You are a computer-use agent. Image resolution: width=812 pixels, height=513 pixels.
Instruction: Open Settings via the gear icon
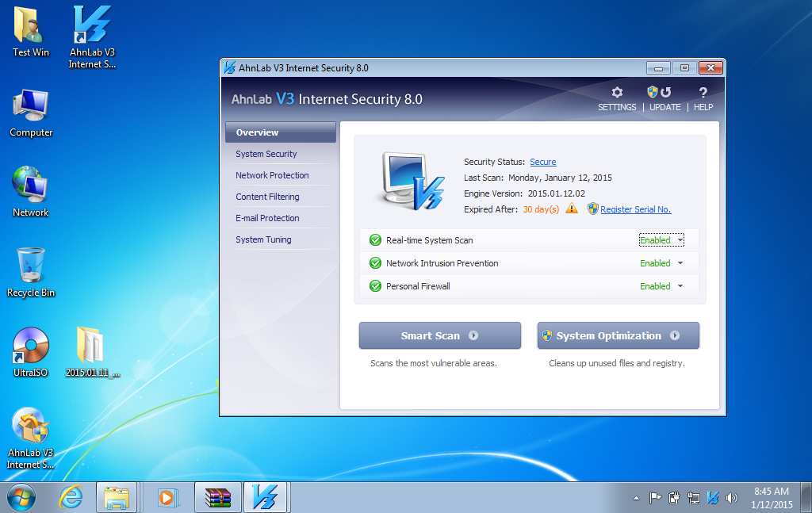click(617, 93)
